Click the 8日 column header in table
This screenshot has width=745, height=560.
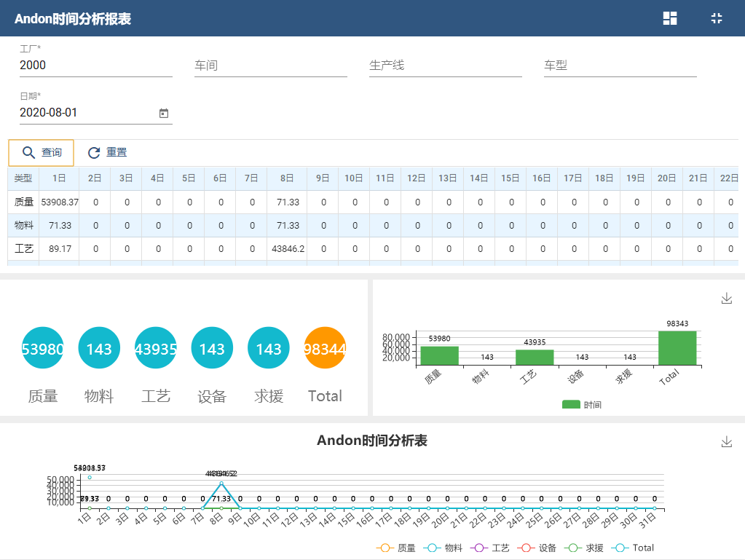pos(288,178)
